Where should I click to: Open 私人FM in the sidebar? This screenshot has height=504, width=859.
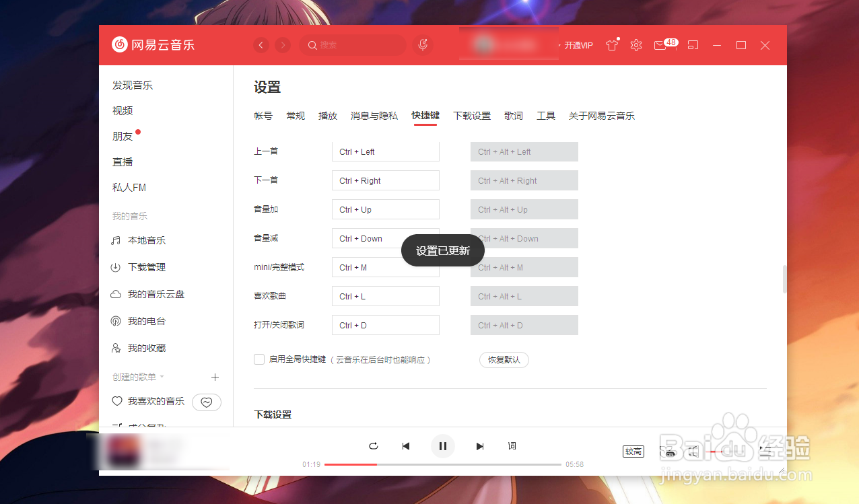tap(129, 187)
